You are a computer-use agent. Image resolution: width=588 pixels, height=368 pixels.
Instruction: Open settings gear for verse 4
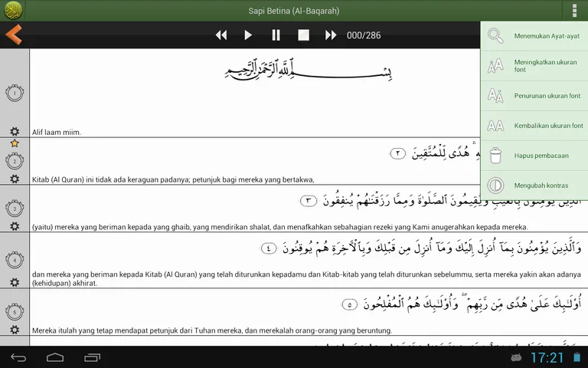(15, 282)
